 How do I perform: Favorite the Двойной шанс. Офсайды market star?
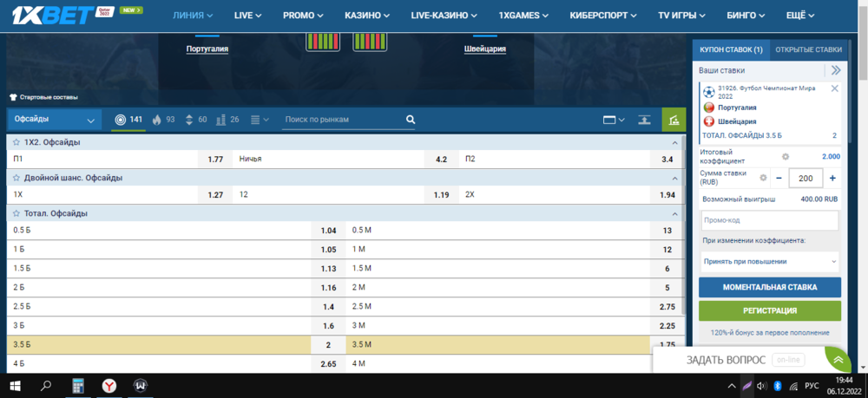coord(16,178)
